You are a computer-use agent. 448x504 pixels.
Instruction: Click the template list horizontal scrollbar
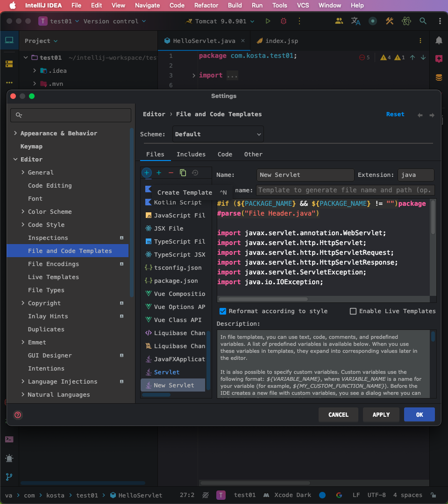pyautogui.click(x=156, y=395)
